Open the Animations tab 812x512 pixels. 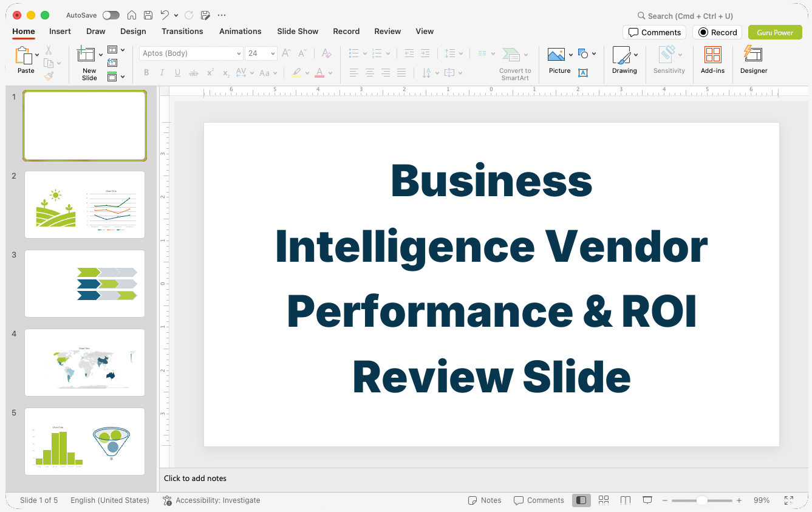point(241,32)
